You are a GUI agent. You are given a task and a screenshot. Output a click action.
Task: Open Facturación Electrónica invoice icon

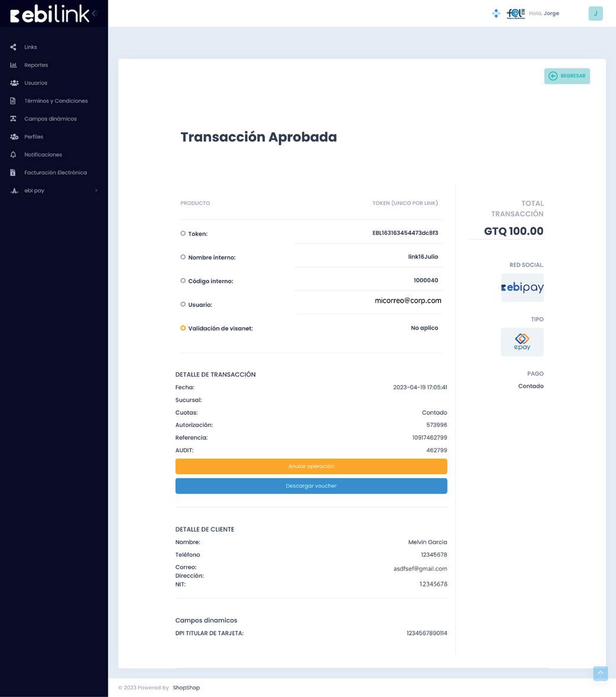pyautogui.click(x=13, y=172)
